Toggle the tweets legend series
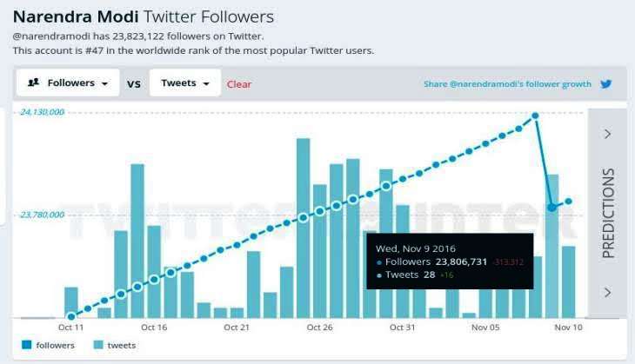635x364 pixels. click(x=115, y=345)
